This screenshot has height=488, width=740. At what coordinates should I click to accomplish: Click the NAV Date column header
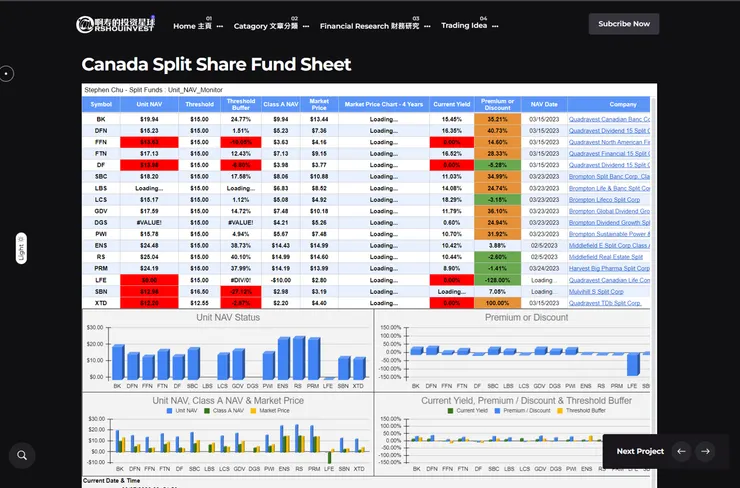pyautogui.click(x=544, y=104)
